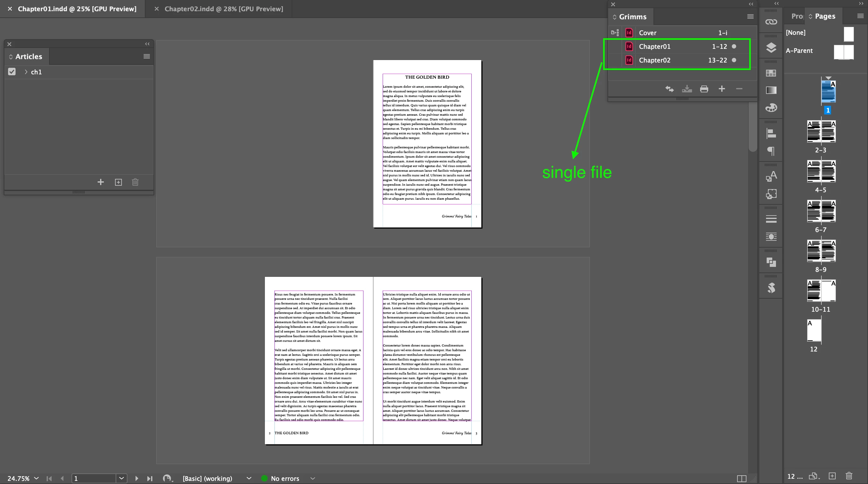The image size is (868, 484).
Task: Switch to the Chapter02.indd document tab
Action: tap(224, 9)
